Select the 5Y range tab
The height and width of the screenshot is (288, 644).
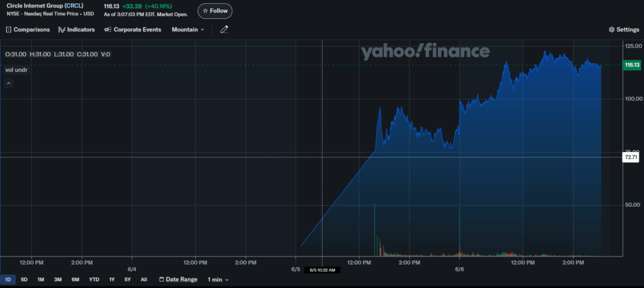click(x=127, y=279)
